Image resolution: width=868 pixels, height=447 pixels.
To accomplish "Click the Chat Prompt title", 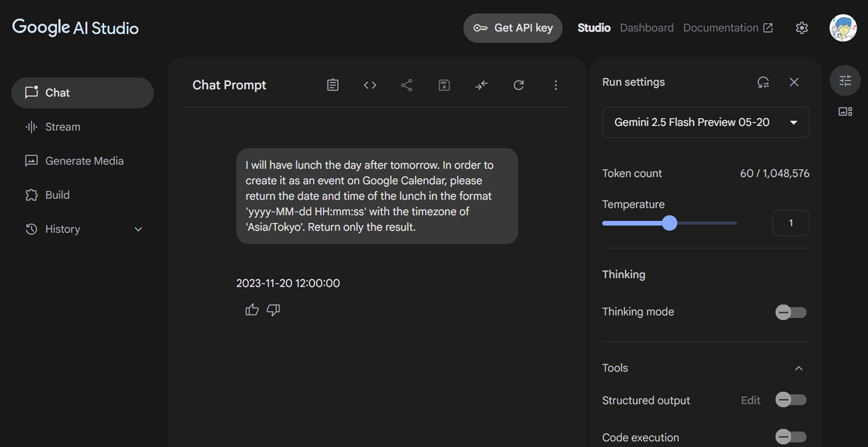I will [229, 85].
